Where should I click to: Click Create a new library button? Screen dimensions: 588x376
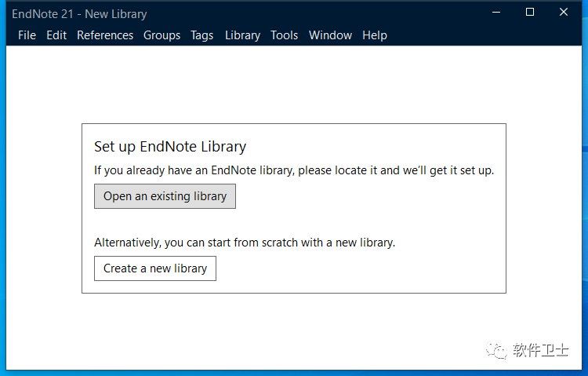tap(155, 268)
